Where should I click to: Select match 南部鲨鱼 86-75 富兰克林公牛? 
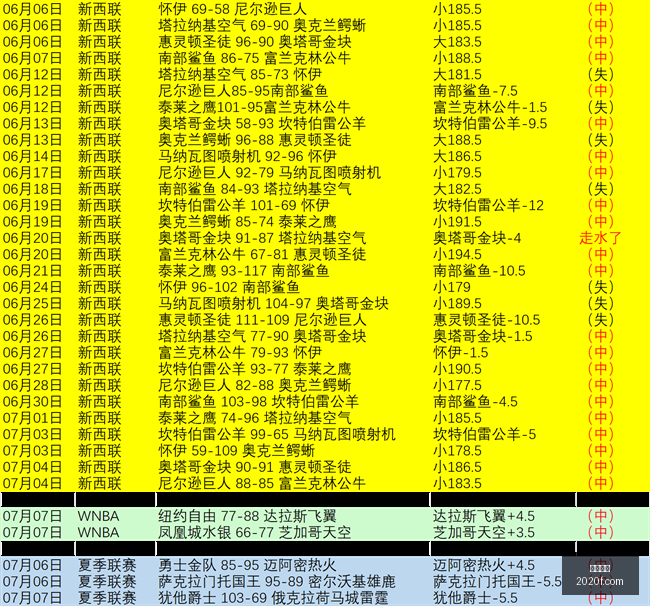255,58
